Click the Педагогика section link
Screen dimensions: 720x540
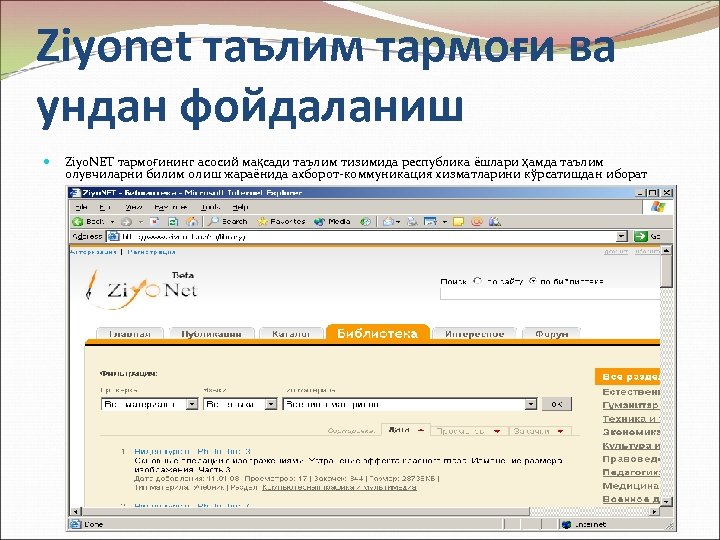(631, 472)
